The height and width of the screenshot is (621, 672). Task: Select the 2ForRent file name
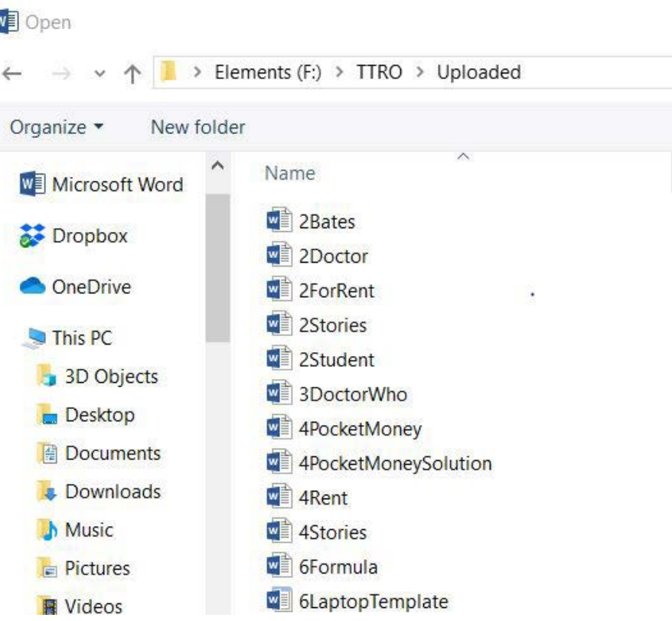pos(337,291)
